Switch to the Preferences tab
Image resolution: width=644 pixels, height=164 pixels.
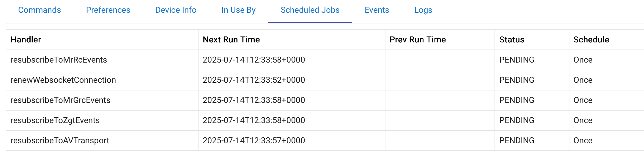coord(108,10)
